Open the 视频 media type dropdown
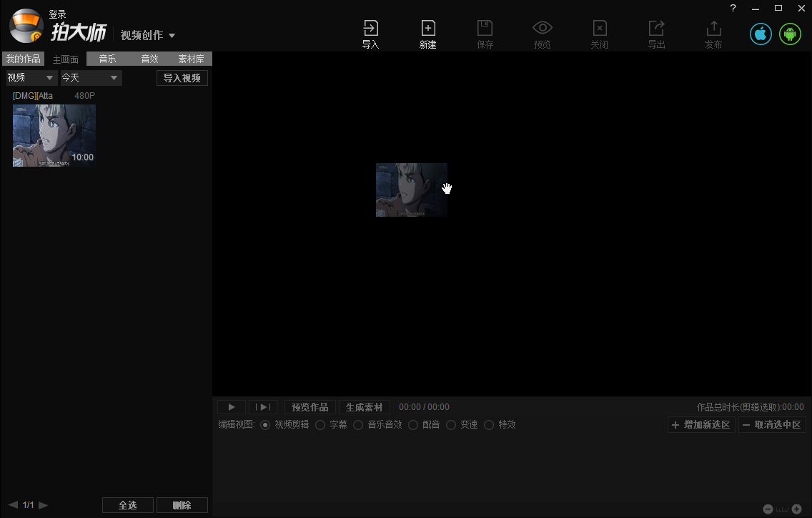 [30, 77]
